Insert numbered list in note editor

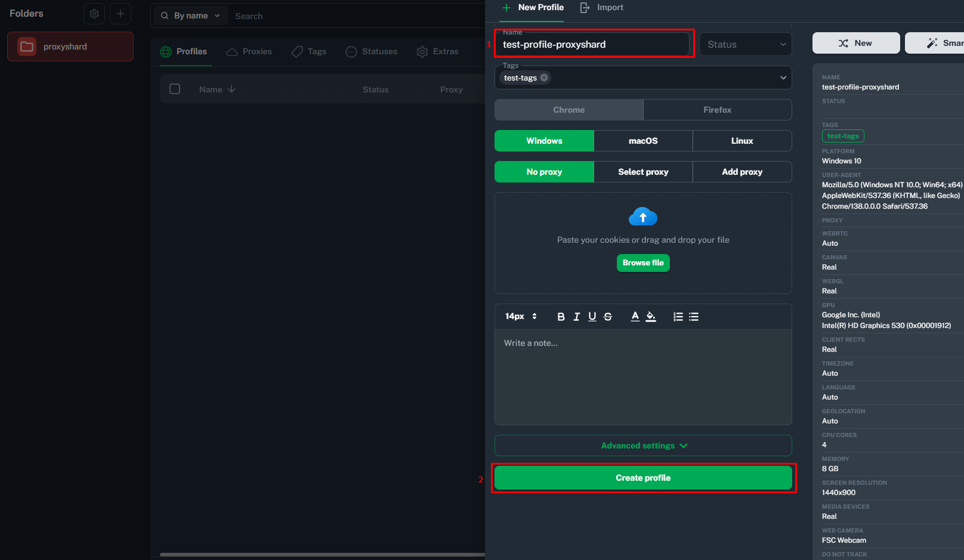click(x=678, y=317)
